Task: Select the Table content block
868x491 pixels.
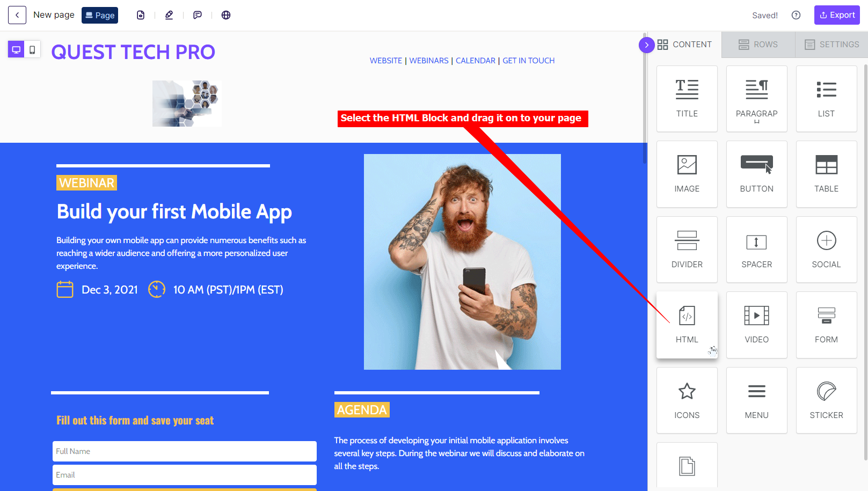Action: (826, 174)
